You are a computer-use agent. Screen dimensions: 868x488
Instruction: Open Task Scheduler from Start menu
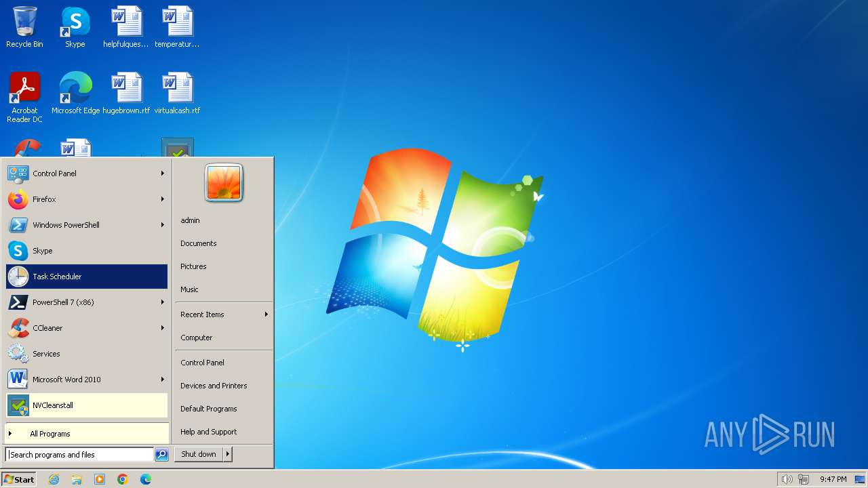point(87,277)
